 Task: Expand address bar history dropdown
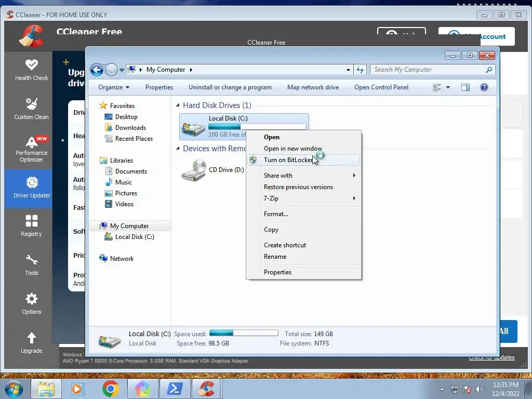tap(348, 70)
